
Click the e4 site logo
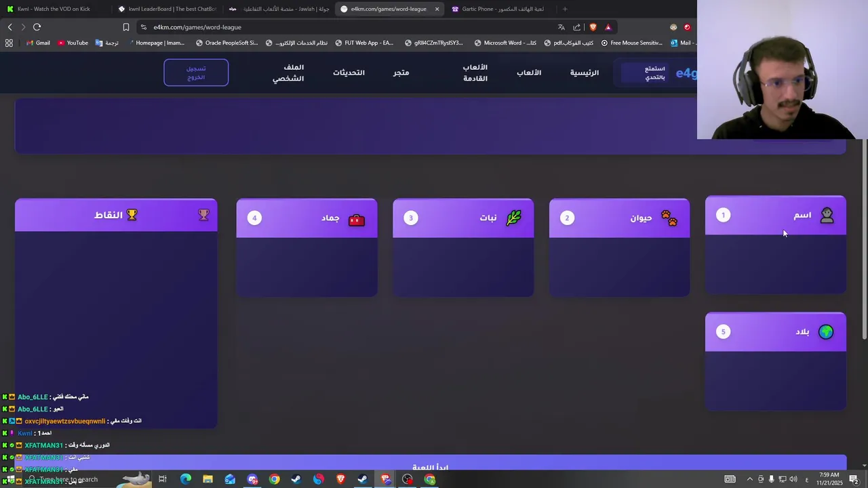pos(686,73)
